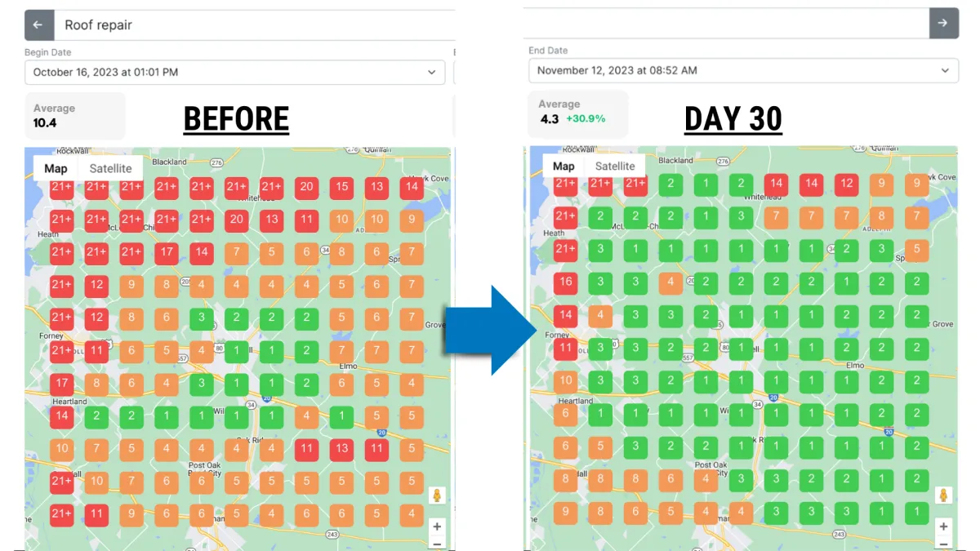980x551 pixels.
Task: Click the red 12 marker on DAY 30 map
Action: 847,184
